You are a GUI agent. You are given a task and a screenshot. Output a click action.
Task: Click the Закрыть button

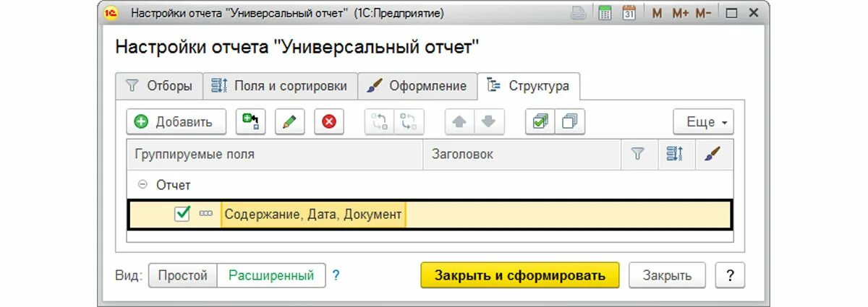(x=667, y=275)
